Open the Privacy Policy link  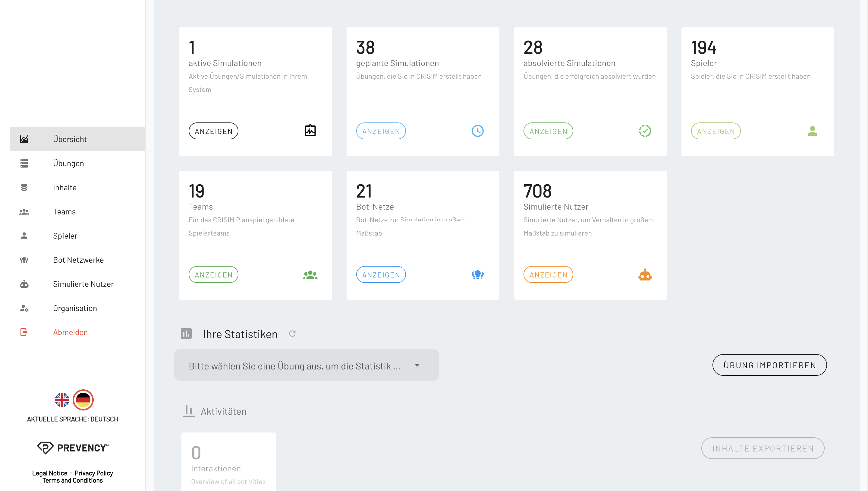(94, 473)
